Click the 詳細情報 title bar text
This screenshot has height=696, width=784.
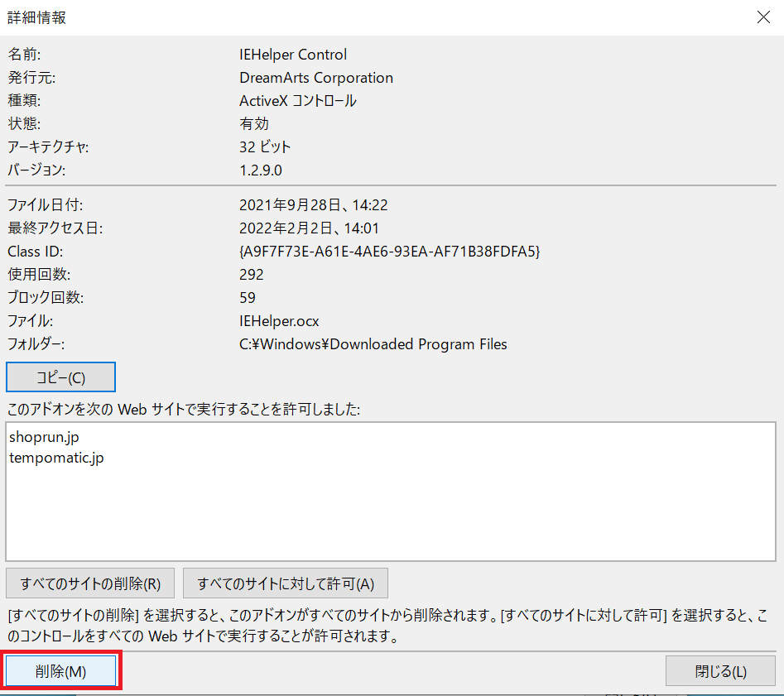(37, 17)
